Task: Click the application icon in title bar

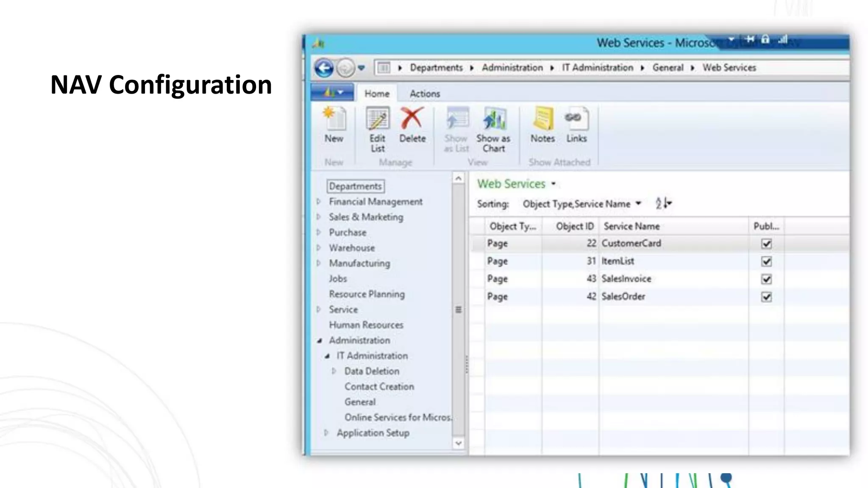Action: tap(318, 43)
